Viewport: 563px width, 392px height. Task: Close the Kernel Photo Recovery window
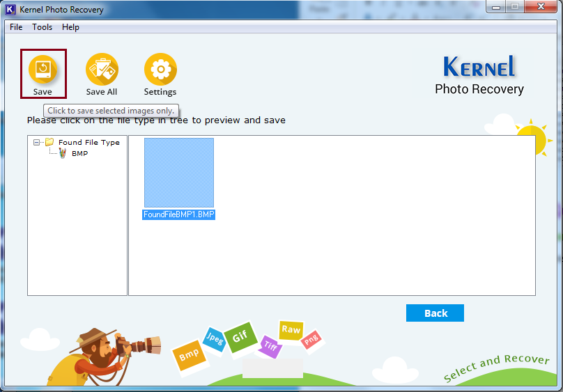click(x=541, y=7)
